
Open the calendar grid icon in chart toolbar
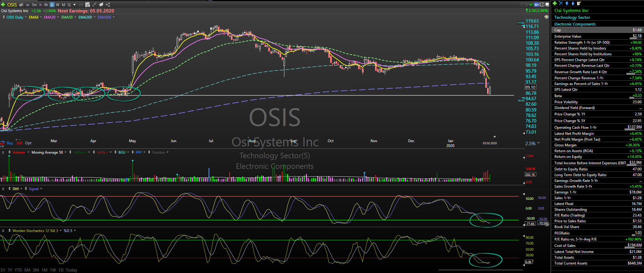(87, 5)
